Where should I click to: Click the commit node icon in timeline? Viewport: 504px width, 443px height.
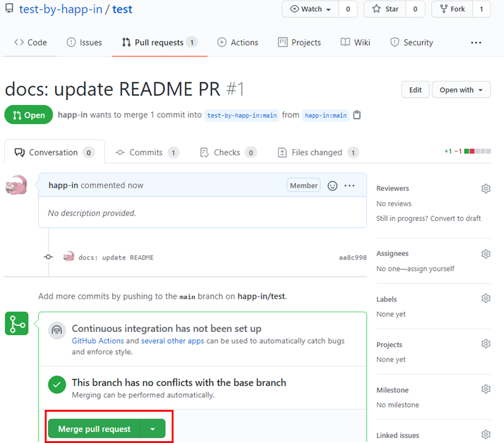[48, 256]
